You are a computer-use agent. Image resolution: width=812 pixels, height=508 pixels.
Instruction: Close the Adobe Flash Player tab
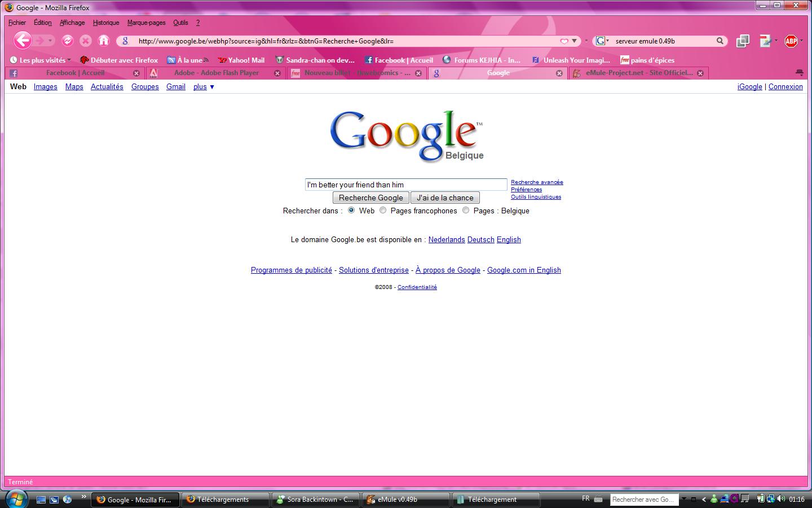[x=277, y=73]
